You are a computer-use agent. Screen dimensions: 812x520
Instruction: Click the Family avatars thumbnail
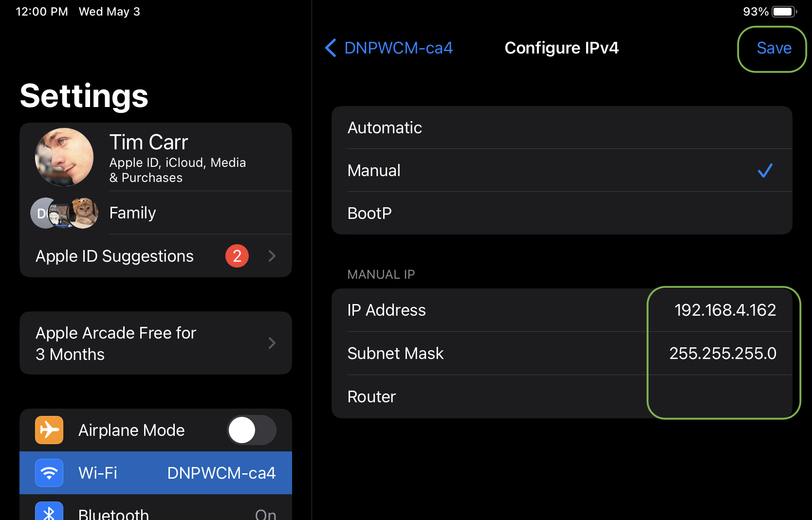pyautogui.click(x=64, y=213)
